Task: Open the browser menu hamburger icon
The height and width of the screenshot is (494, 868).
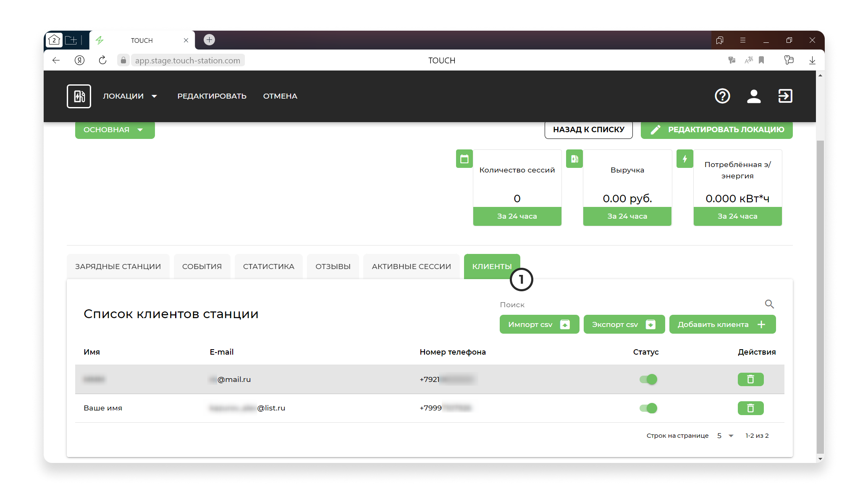Action: (743, 40)
